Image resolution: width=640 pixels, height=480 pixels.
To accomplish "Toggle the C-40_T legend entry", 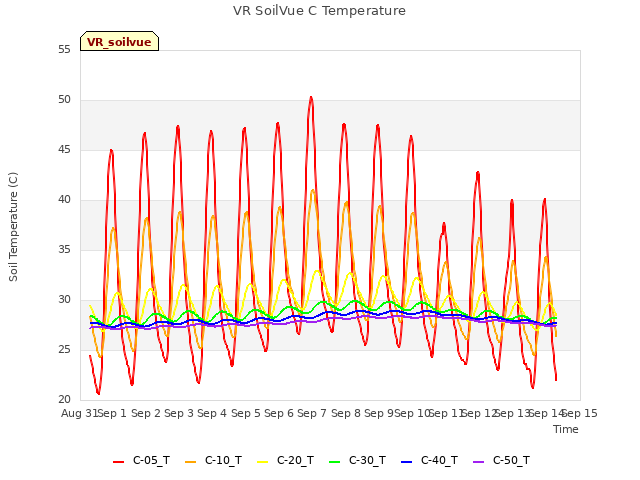I will tap(429, 461).
